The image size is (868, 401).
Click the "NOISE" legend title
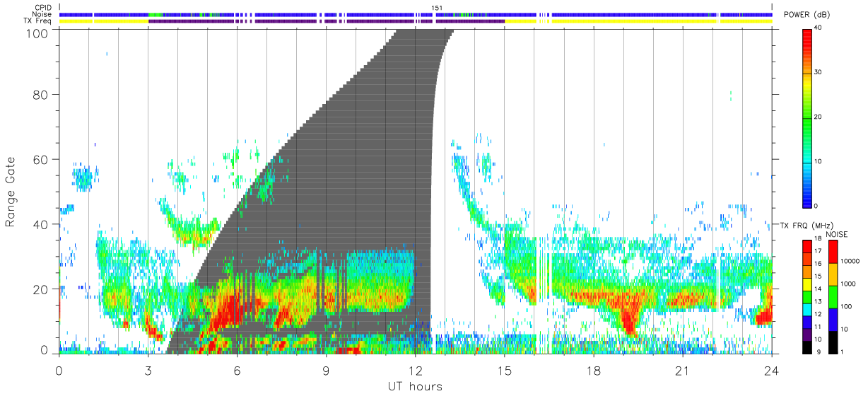click(x=838, y=234)
